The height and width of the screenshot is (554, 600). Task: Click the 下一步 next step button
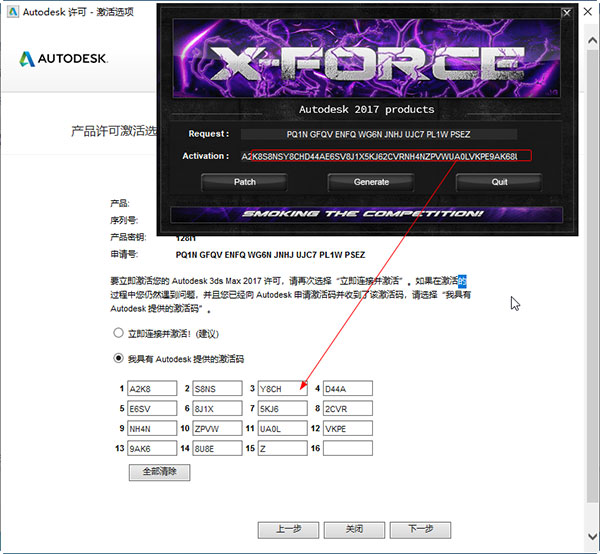pyautogui.click(x=420, y=530)
